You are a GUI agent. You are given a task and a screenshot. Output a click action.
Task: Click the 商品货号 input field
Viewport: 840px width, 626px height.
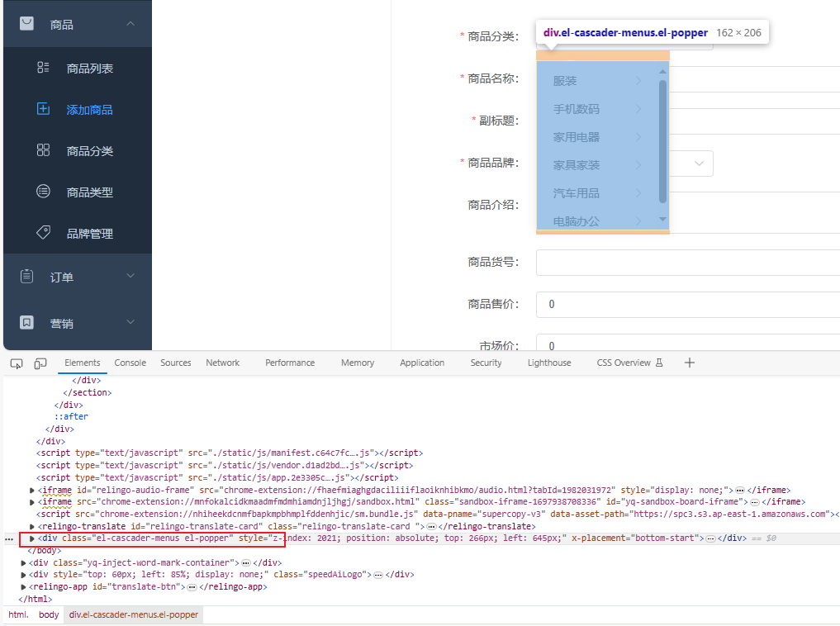[686, 263]
